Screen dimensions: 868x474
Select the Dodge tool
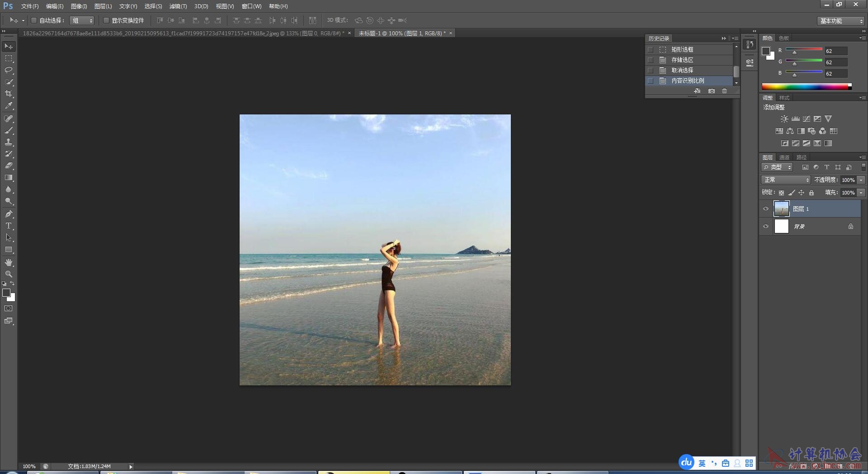tap(9, 201)
